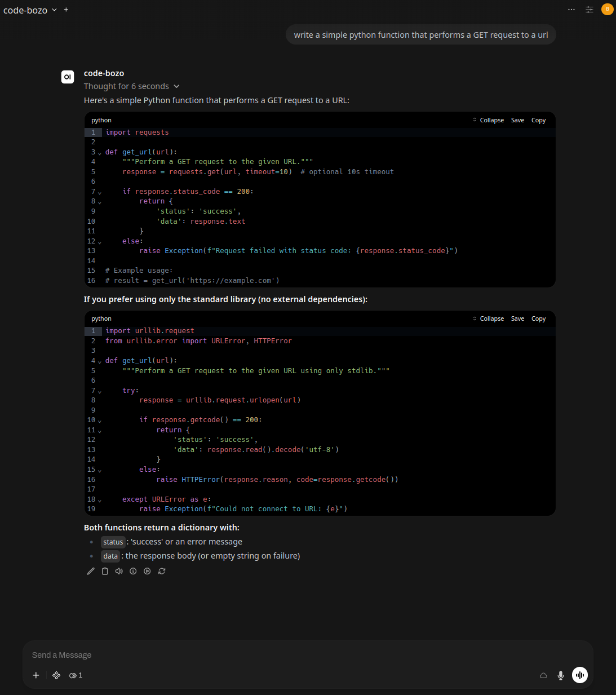Click the 'data' inline code tag
This screenshot has height=695, width=616.
tap(110, 556)
